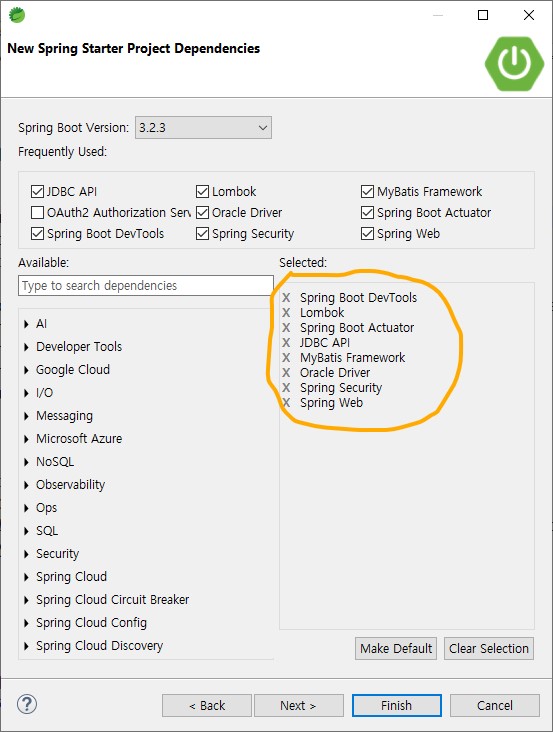The image size is (553, 732).
Task: Uncheck the Lombok checkbox
Action: 203,191
